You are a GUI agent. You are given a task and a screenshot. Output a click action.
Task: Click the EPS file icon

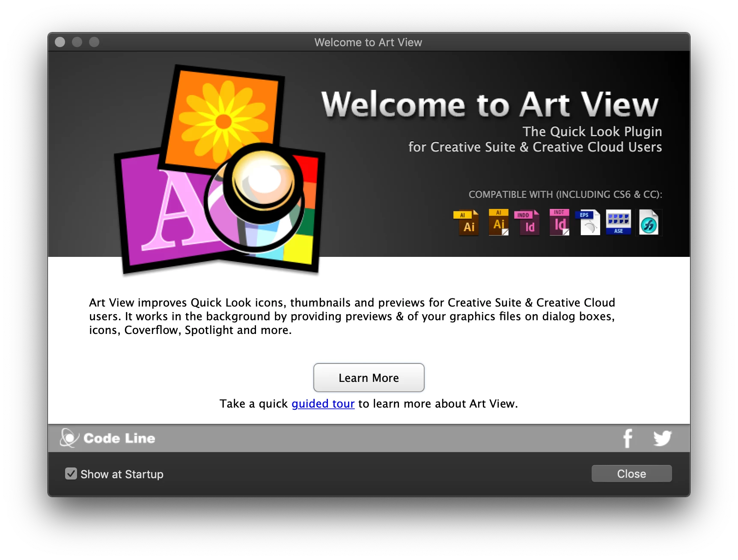[588, 222]
